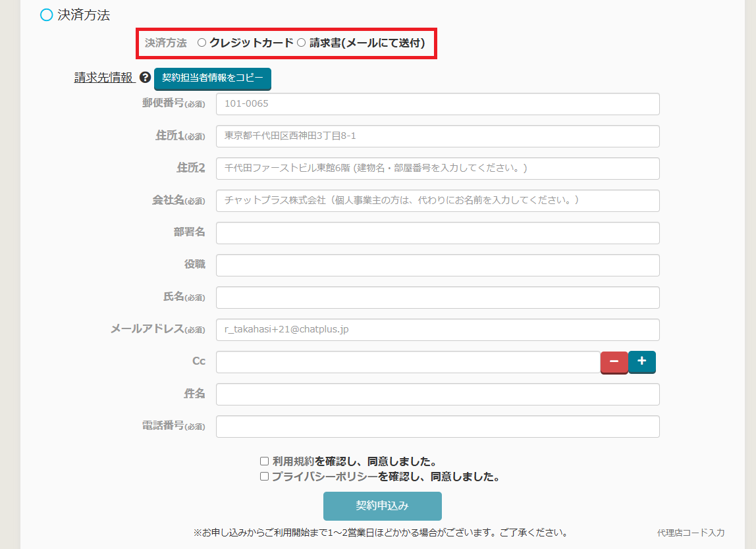Click the 電話番号 input field

(x=437, y=427)
